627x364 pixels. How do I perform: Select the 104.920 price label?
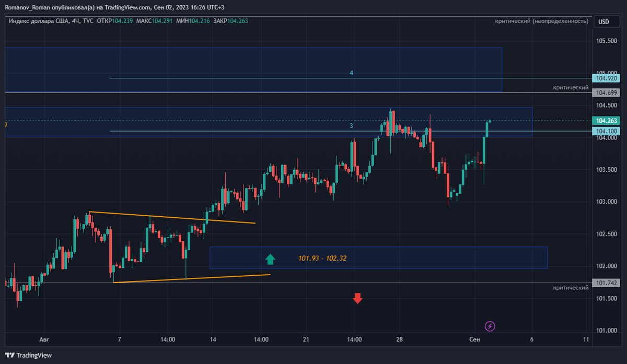[605, 78]
